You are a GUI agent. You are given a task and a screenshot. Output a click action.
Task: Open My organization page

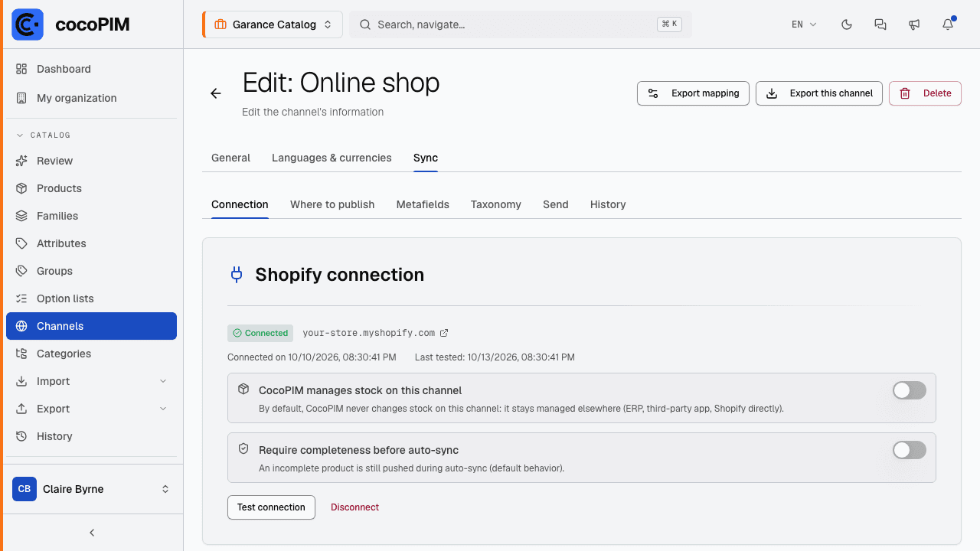[x=91, y=98]
